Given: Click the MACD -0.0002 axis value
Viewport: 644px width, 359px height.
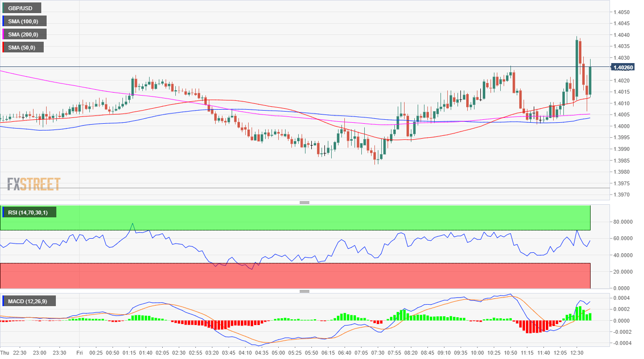Looking at the screenshot, I should pos(621,332).
